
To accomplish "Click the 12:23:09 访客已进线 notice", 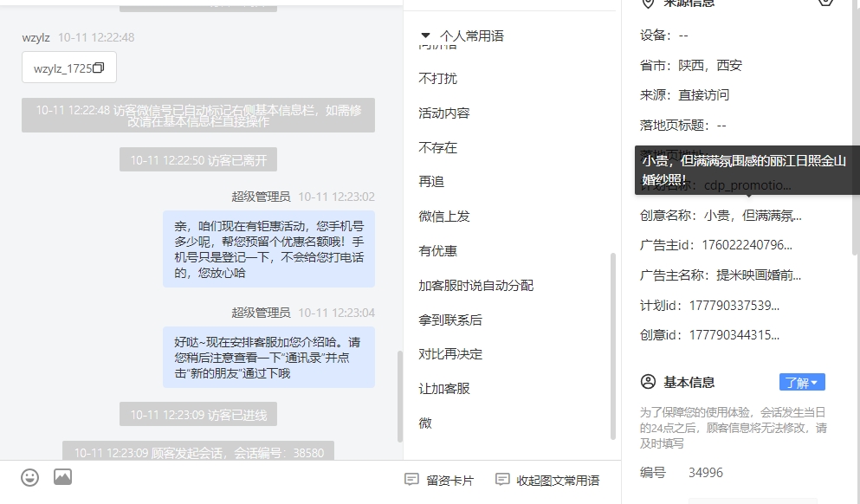I will (198, 414).
